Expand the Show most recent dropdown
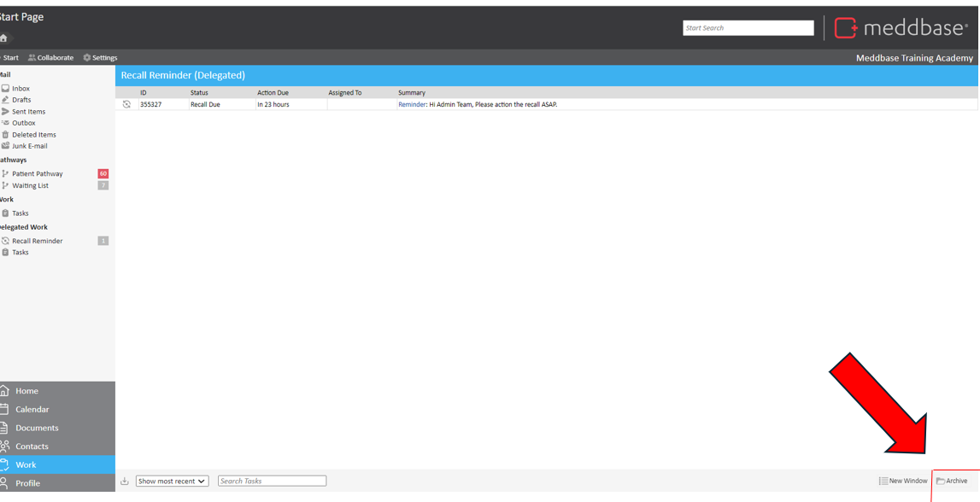The height and width of the screenshot is (502, 980). coord(172,482)
